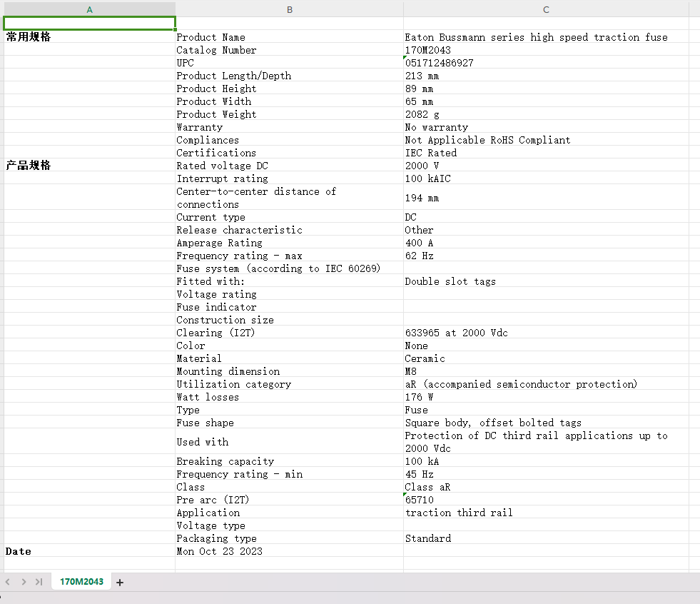Select the 45 Hz value
Screen dimensions: 700x604
coord(546,474)
